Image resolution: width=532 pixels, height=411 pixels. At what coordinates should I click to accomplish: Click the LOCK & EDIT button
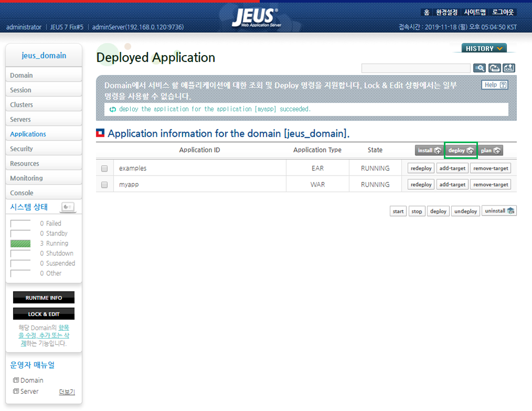tap(44, 313)
